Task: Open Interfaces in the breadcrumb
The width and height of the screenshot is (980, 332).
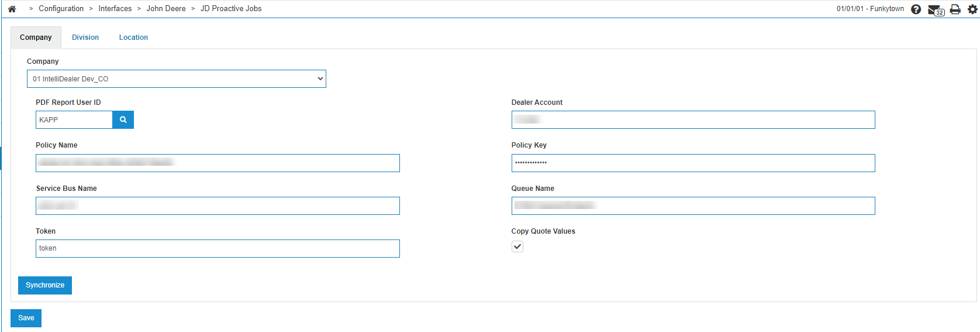Action: click(x=115, y=9)
